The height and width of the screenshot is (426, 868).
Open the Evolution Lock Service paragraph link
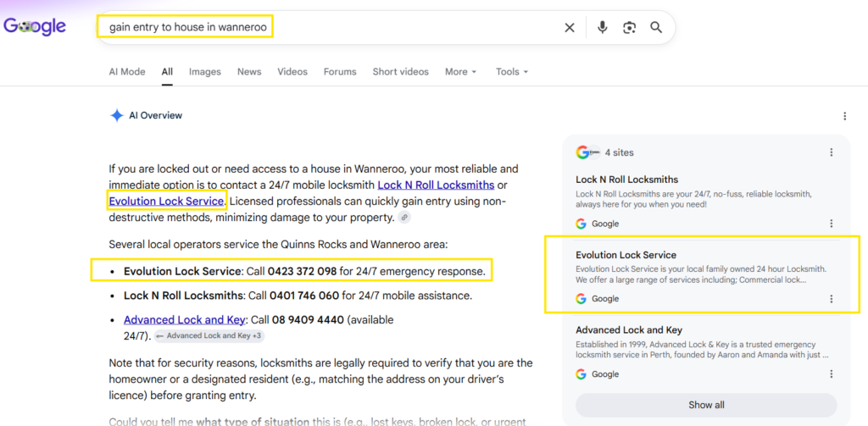coord(166,202)
